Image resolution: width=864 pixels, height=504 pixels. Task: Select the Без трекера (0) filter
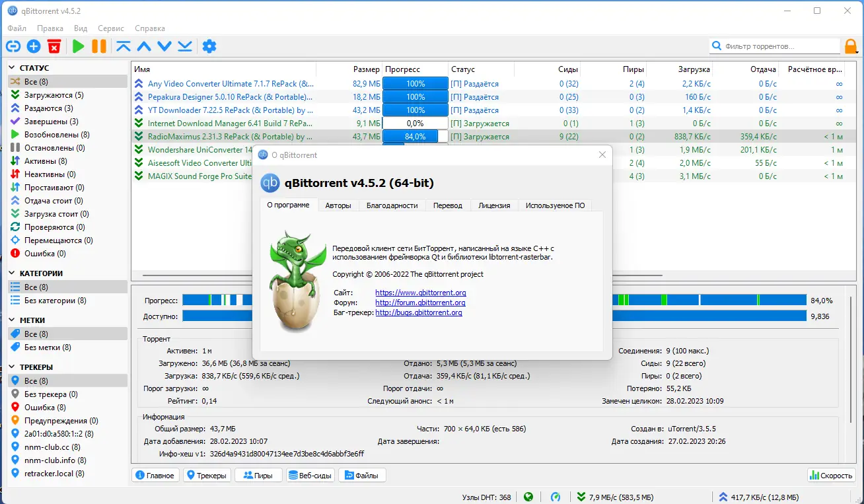point(67,394)
